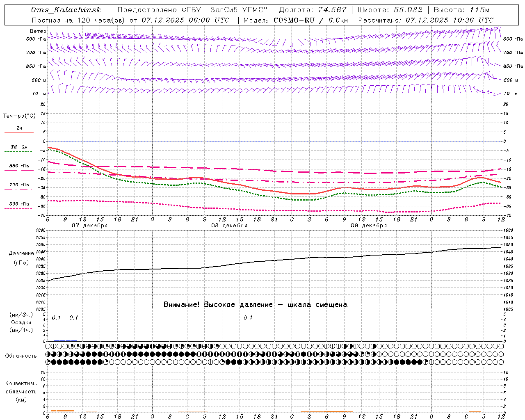Click the "08 декабря" date label
Screen dimensions: 525x420
(x=229, y=226)
